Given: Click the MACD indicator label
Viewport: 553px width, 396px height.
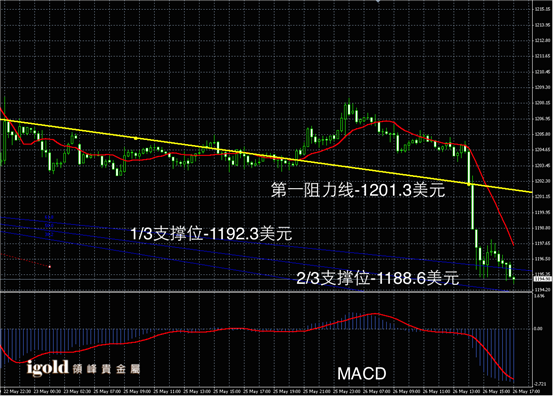Looking at the screenshot, I should 361,374.
